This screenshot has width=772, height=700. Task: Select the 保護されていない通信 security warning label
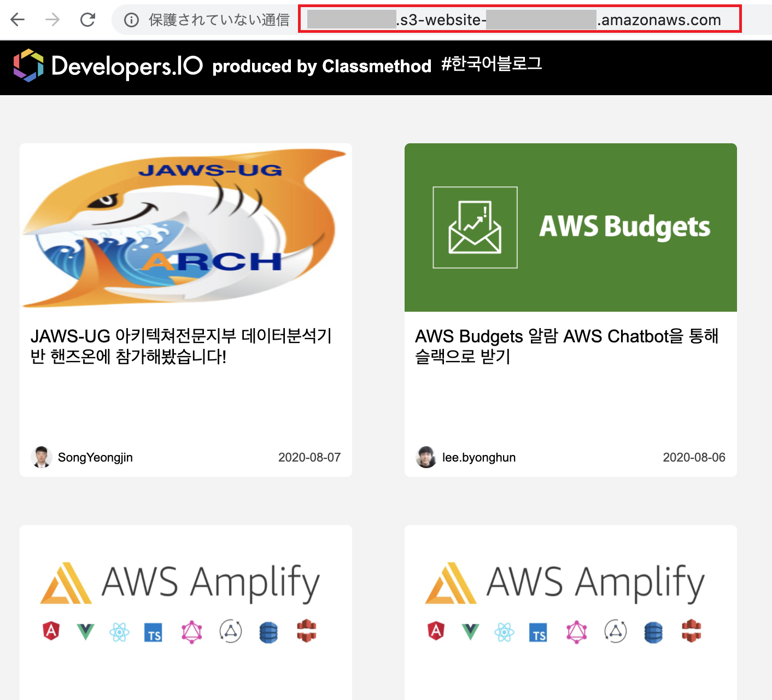click(218, 20)
